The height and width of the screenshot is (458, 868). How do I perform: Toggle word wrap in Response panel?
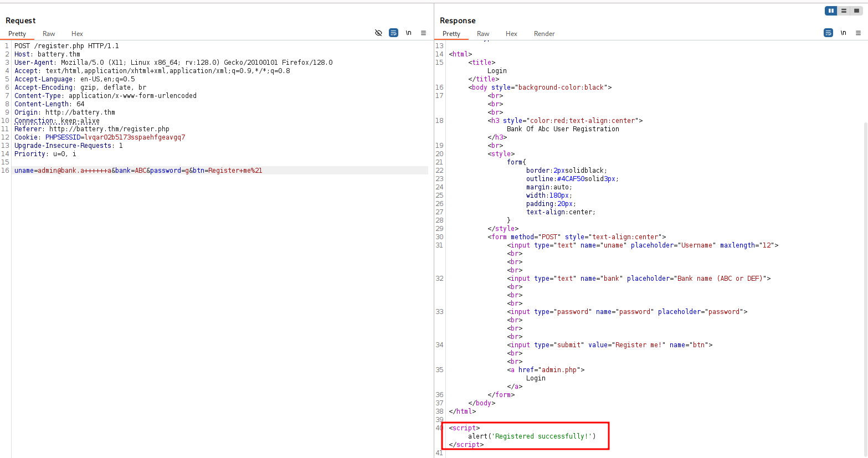click(x=828, y=33)
